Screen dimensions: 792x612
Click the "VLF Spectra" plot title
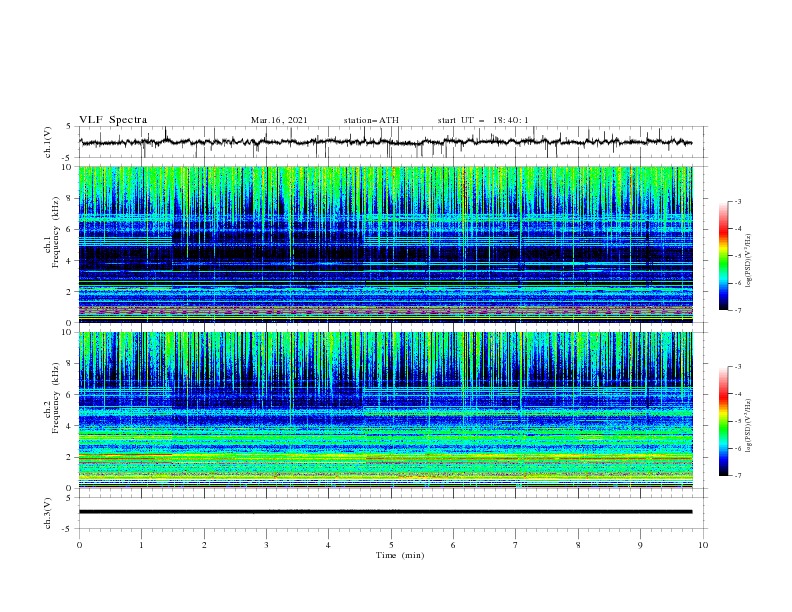click(x=113, y=120)
